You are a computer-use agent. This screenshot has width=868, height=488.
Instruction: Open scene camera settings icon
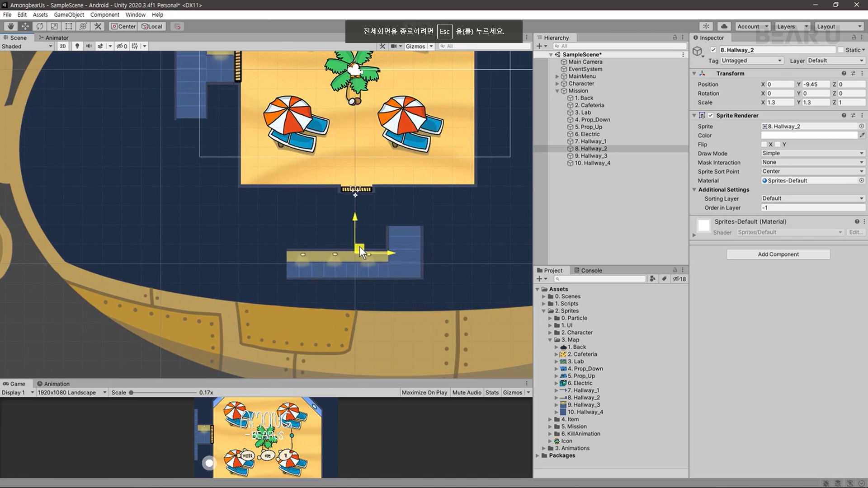(x=394, y=46)
